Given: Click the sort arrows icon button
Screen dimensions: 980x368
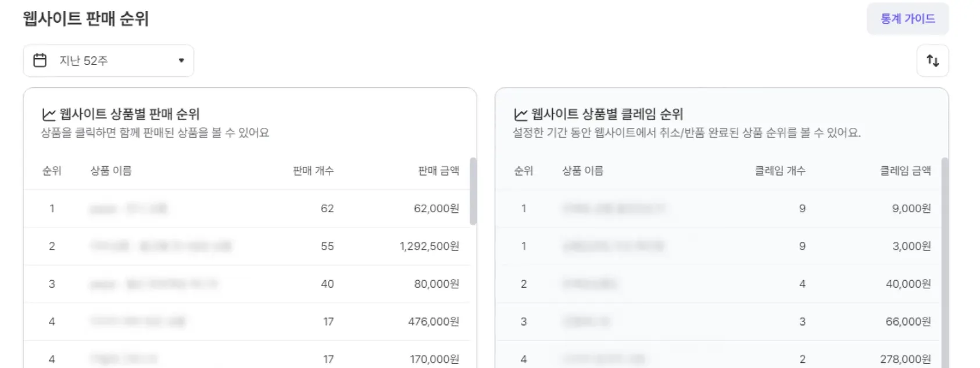Looking at the screenshot, I should 932,60.
